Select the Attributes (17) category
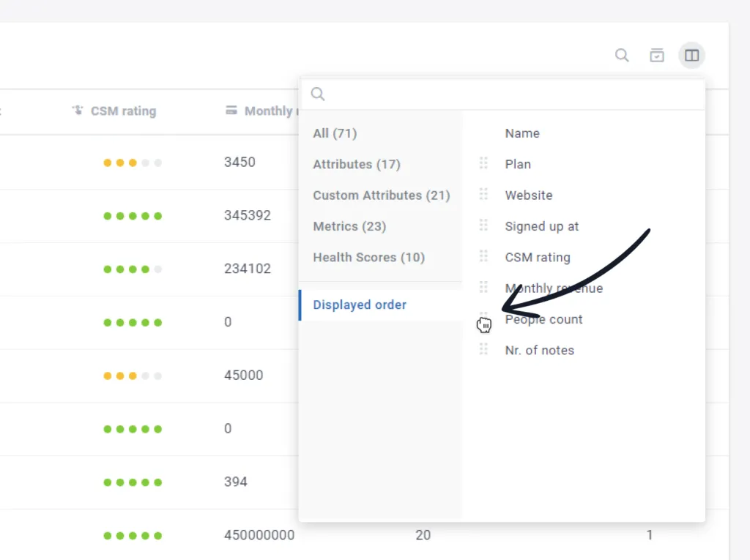750x560 pixels. 357,164
